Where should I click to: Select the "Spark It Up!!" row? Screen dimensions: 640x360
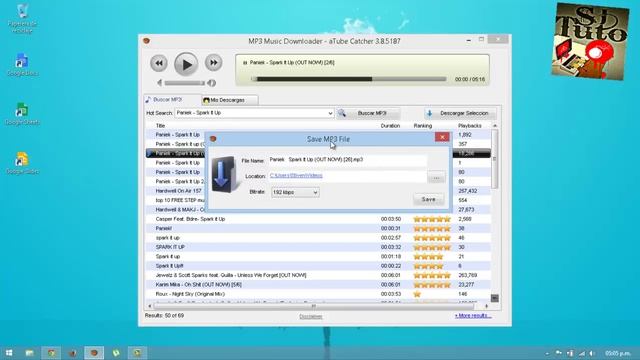318,266
